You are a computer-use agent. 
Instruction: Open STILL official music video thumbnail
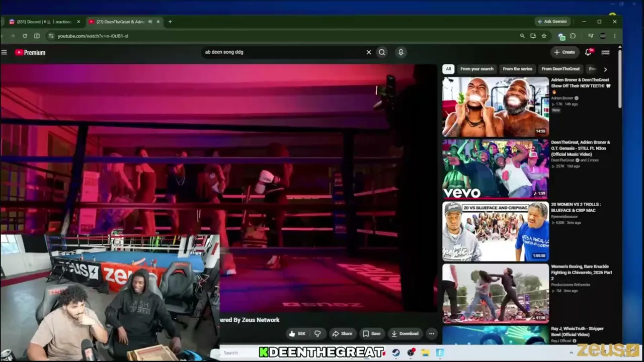point(496,169)
